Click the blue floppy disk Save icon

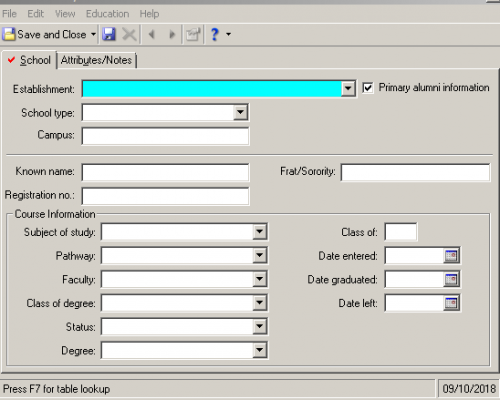tap(109, 34)
